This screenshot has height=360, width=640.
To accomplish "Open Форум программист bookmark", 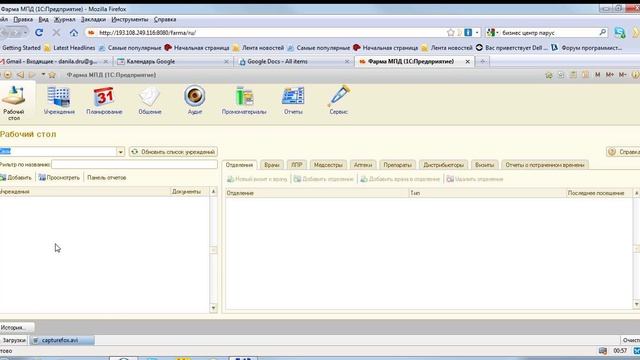I will click(x=587, y=48).
